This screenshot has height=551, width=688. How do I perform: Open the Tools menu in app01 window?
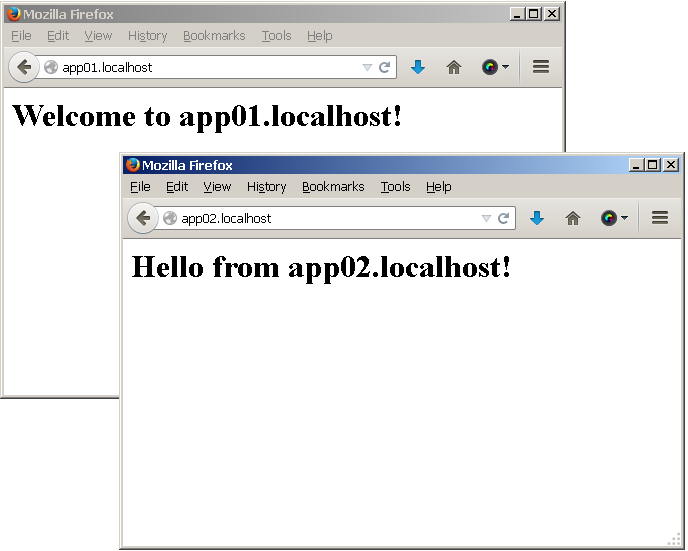pyautogui.click(x=276, y=36)
